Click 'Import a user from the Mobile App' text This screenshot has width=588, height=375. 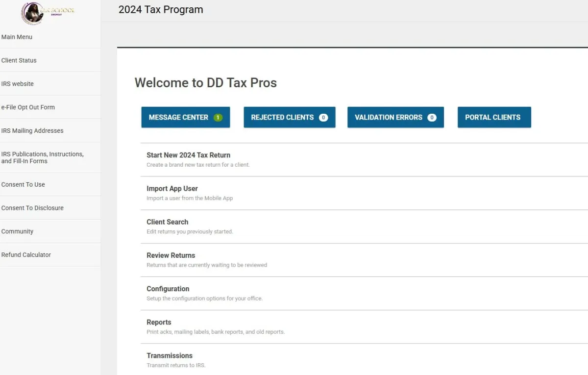(x=190, y=199)
